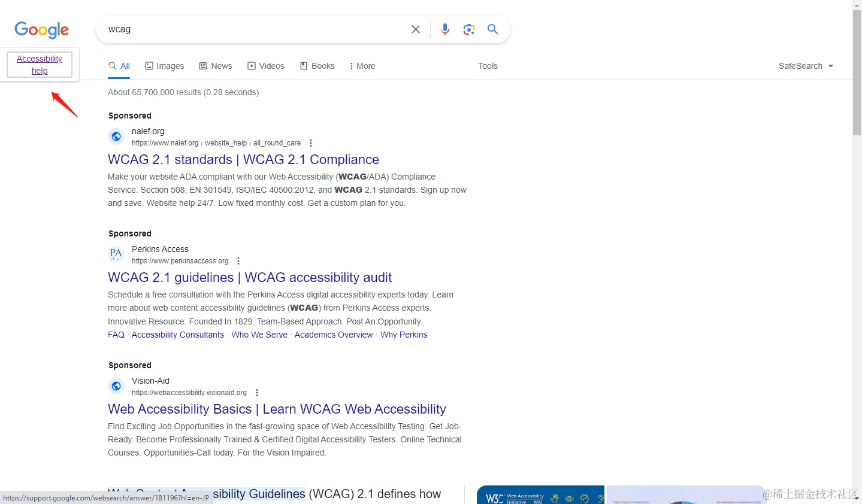862x504 pixels.
Task: Open the Tools filter options
Action: tap(488, 66)
